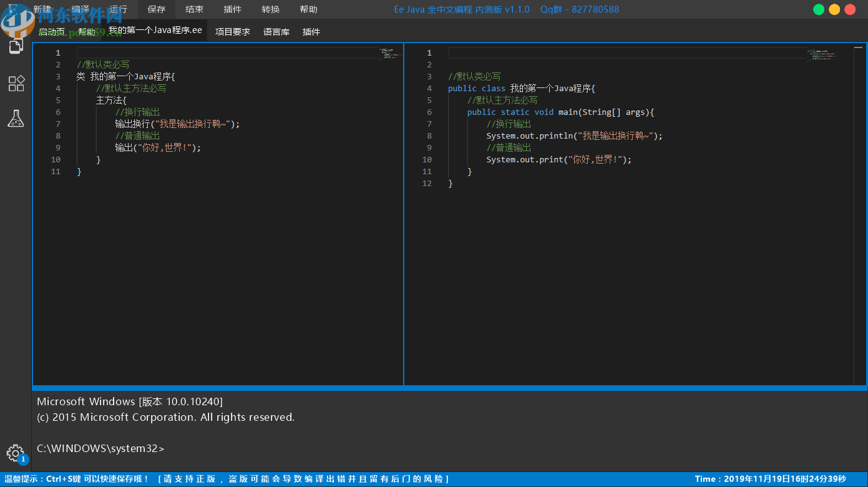Viewport: 868px width, 487px height.
Task: Open the 语言库 tab
Action: click(276, 32)
